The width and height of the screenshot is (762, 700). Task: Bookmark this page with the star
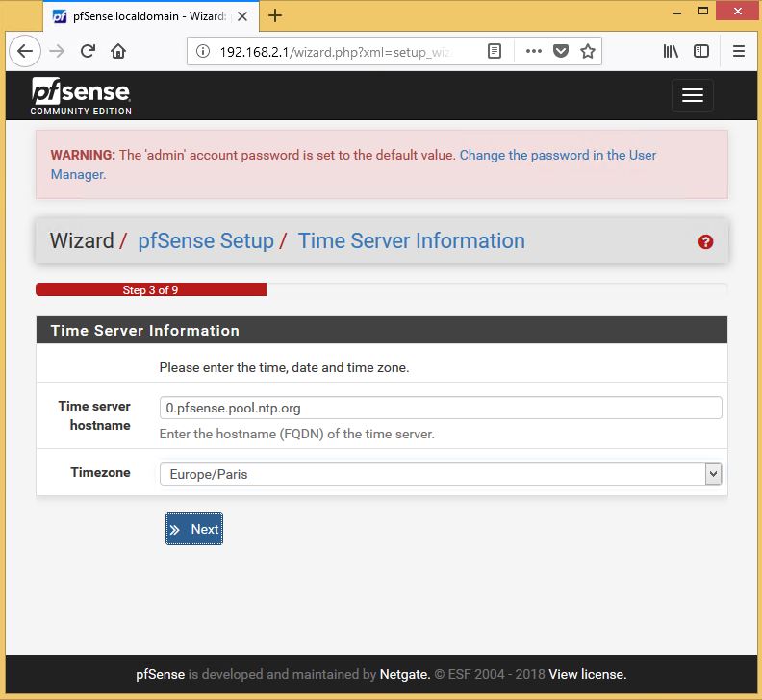pos(588,51)
